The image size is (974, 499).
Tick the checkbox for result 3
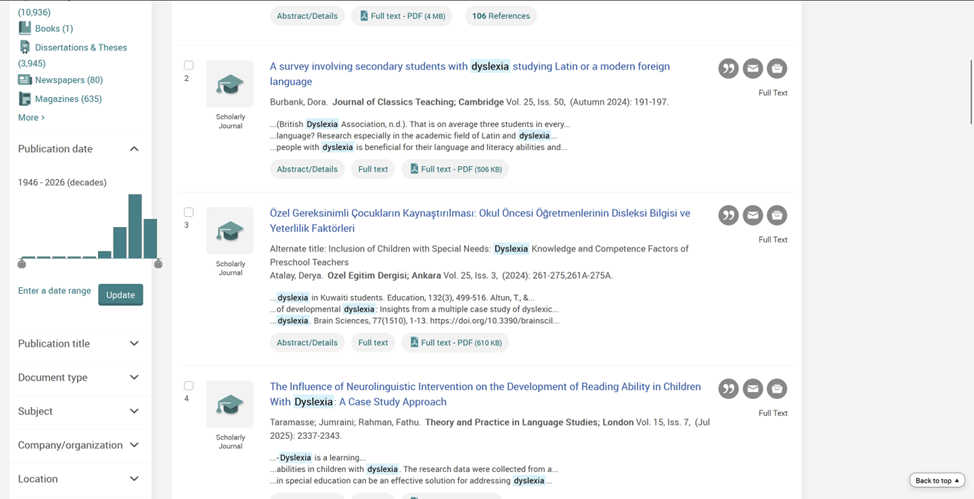[188, 213]
